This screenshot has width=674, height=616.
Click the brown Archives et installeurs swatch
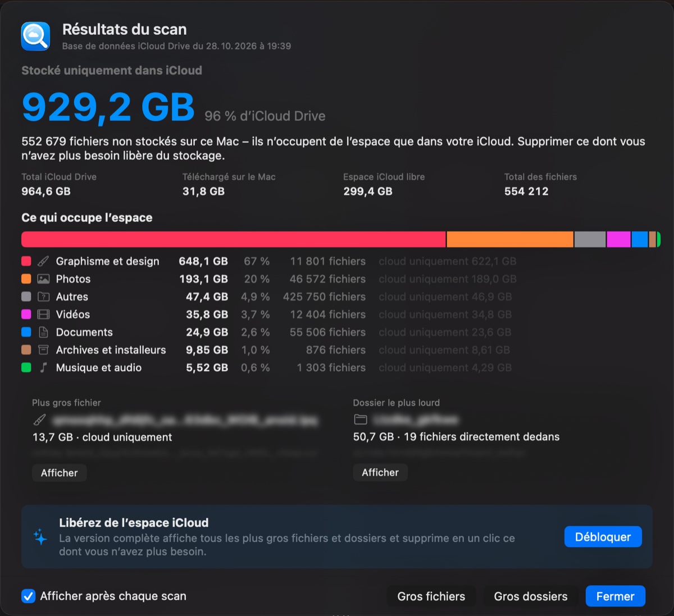click(26, 350)
